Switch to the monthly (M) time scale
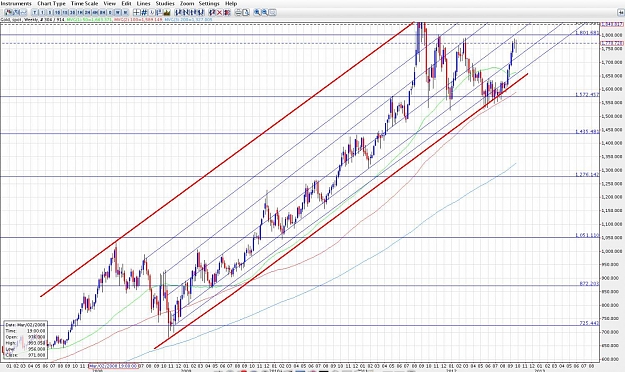This screenshot has height=372, width=625. click(125, 13)
